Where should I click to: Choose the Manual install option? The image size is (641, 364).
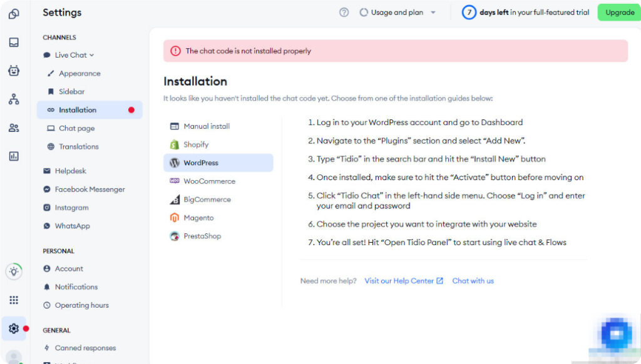click(206, 126)
